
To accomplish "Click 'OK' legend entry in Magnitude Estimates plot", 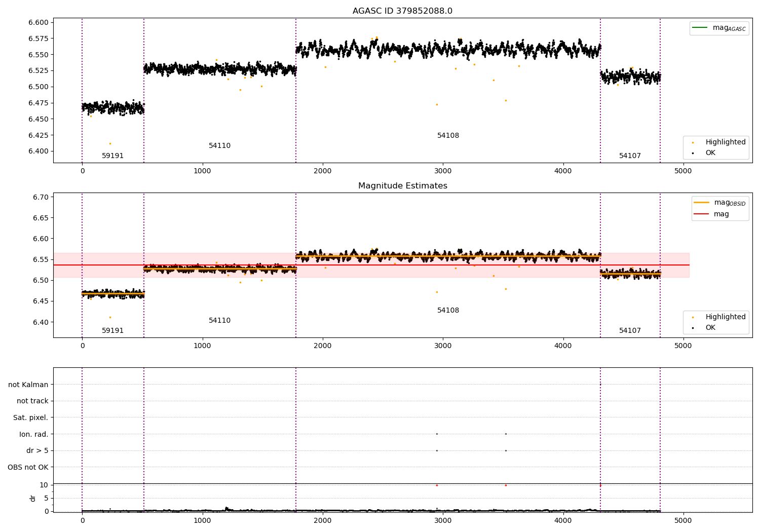I will click(x=704, y=327).
